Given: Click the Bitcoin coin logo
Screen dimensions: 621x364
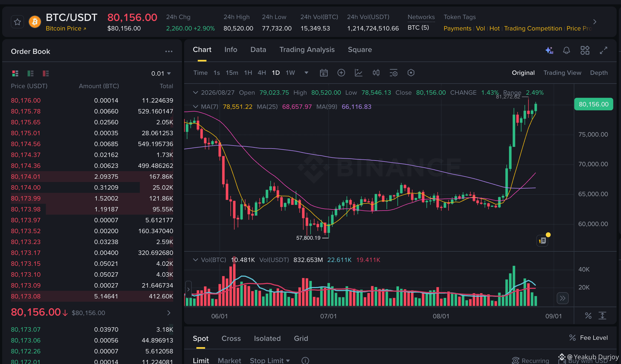Looking at the screenshot, I should pos(35,22).
